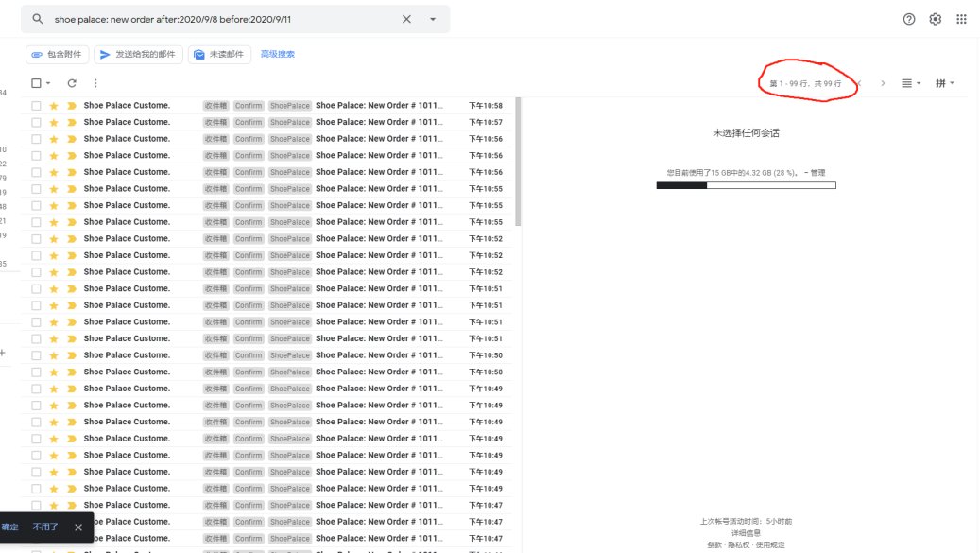Click 确定 in the bottom notification
Screen dimensions: 980x553
coord(9,527)
